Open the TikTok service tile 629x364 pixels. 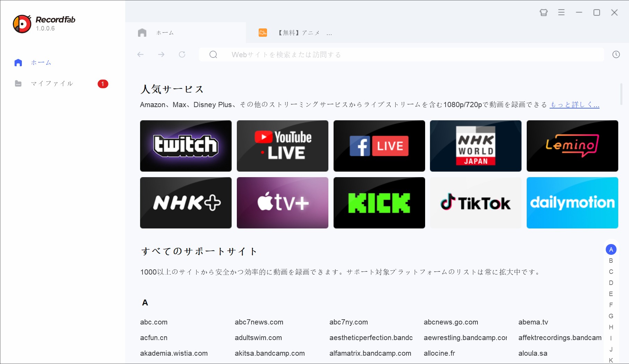pyautogui.click(x=476, y=203)
